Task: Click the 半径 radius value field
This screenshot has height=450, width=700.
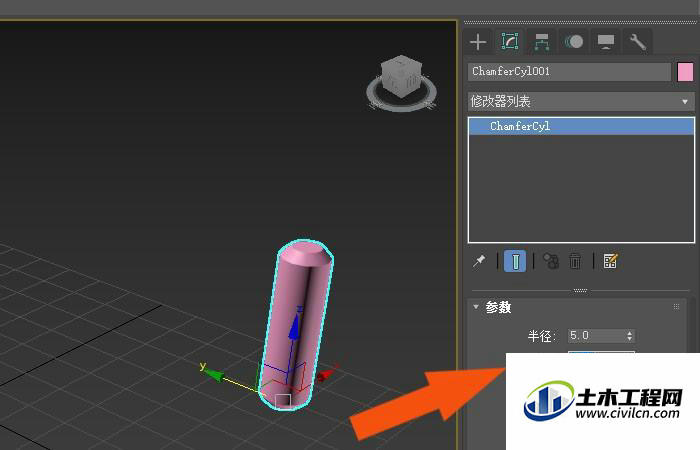Action: click(x=596, y=336)
